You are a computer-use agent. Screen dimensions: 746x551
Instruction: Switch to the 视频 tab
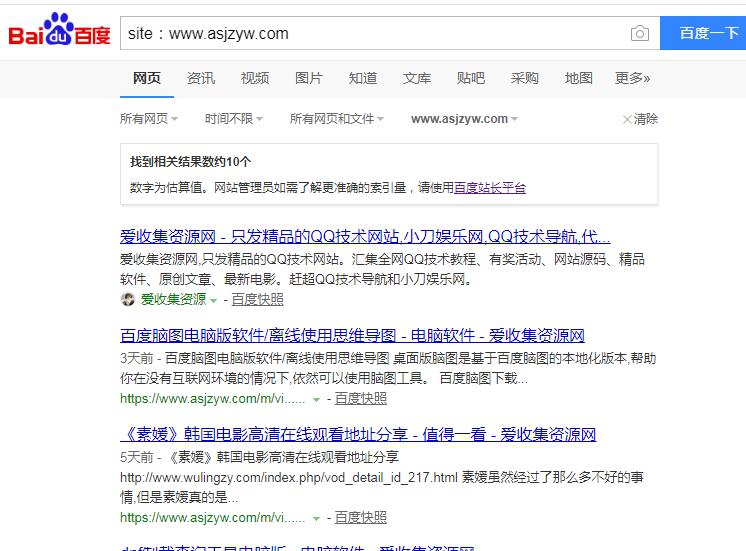[255, 78]
